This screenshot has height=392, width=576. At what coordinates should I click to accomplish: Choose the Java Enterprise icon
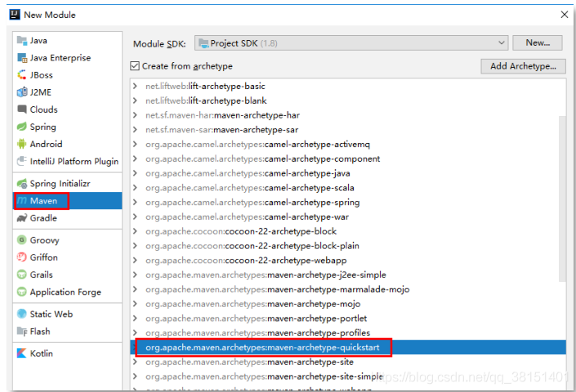(22, 58)
